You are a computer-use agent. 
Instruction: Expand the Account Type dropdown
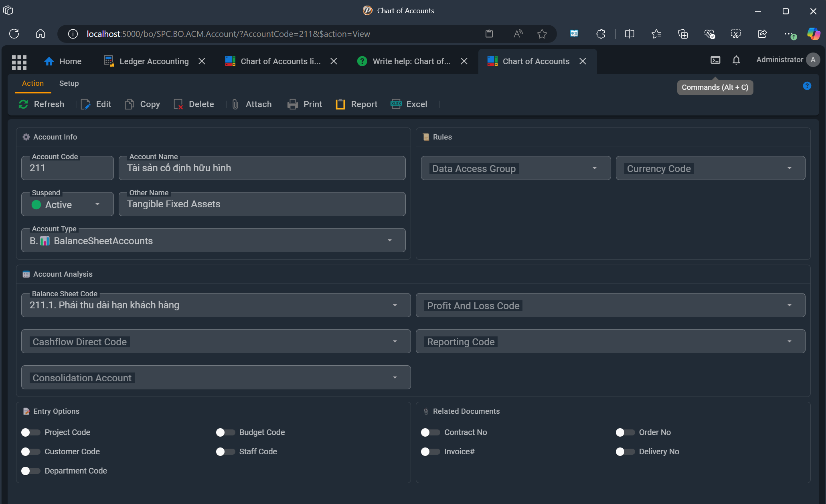point(213,241)
